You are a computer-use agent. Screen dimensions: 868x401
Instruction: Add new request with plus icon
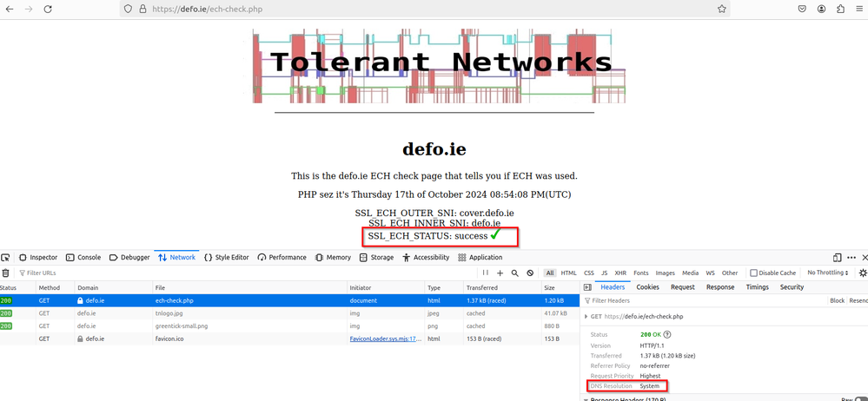pyautogui.click(x=500, y=273)
